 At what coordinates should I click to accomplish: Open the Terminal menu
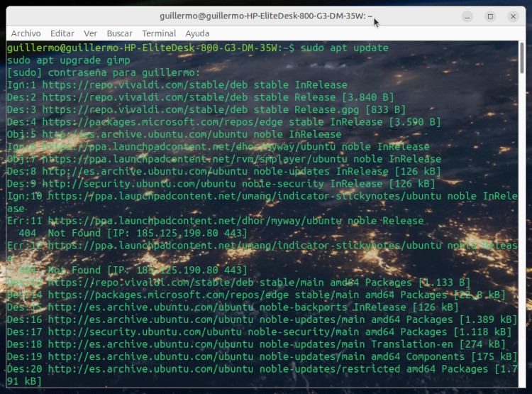coord(159,33)
